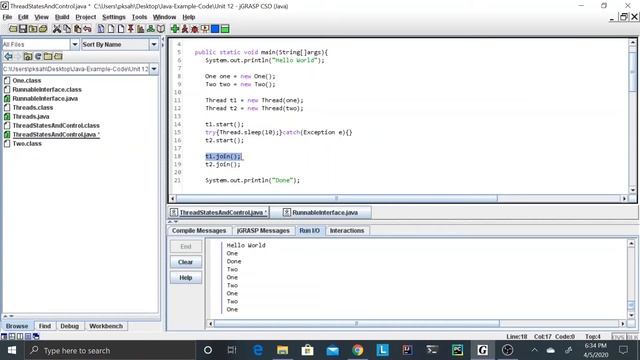Screen dimensions: 640x360
Task: Open the Settings menu
Action: 113,17
